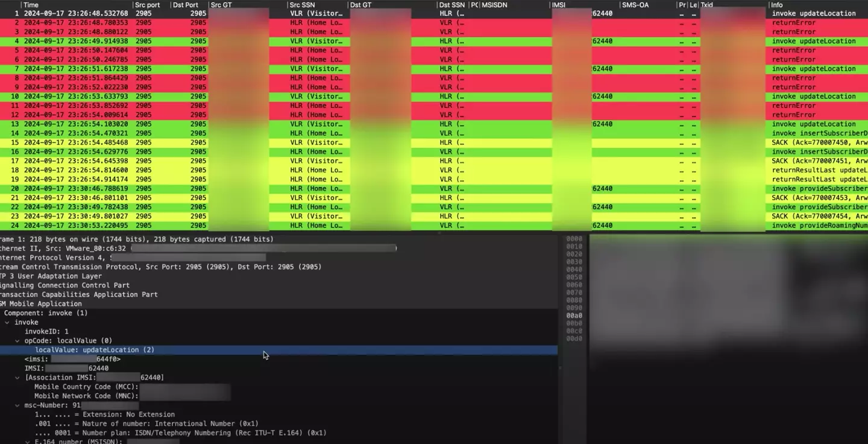
Task: Collapse the Association IMSI node chevron
Action: click(x=17, y=378)
